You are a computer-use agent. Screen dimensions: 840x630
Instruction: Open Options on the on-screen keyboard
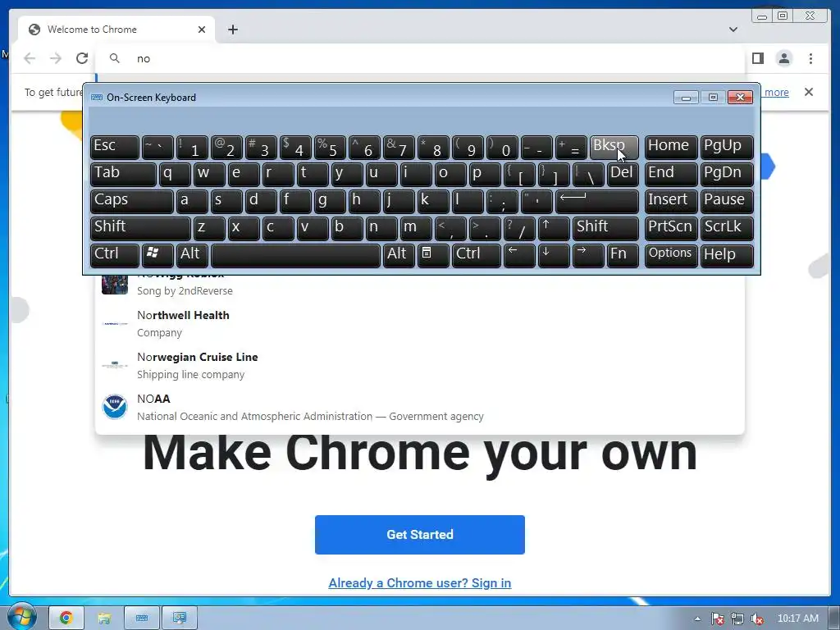click(671, 256)
